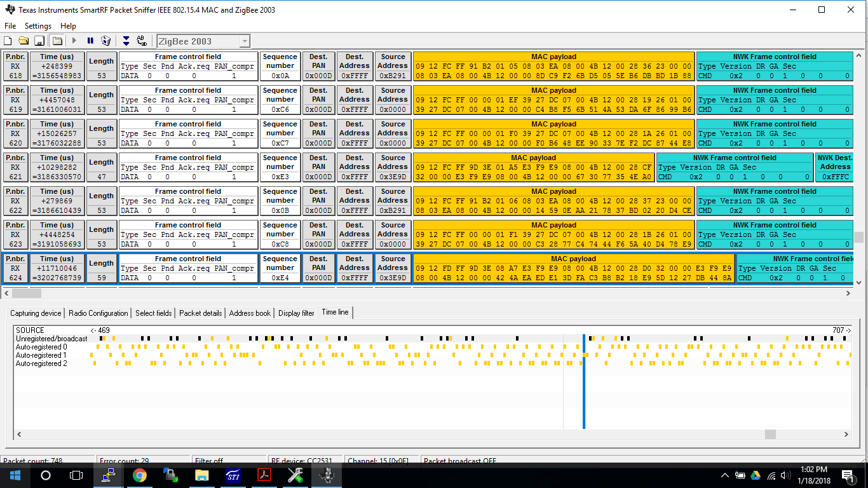The height and width of the screenshot is (488, 868).
Task: Select packet number 624 cell
Action: (16, 268)
